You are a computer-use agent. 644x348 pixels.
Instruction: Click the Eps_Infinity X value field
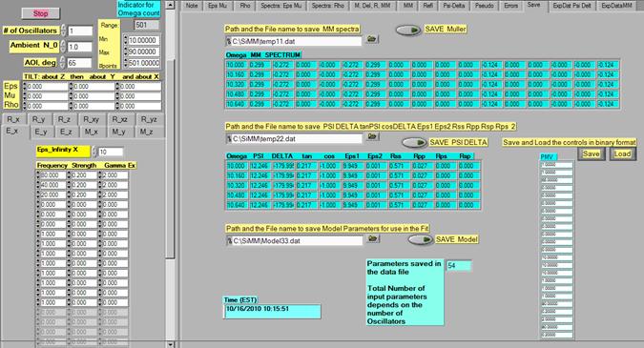tap(110, 152)
